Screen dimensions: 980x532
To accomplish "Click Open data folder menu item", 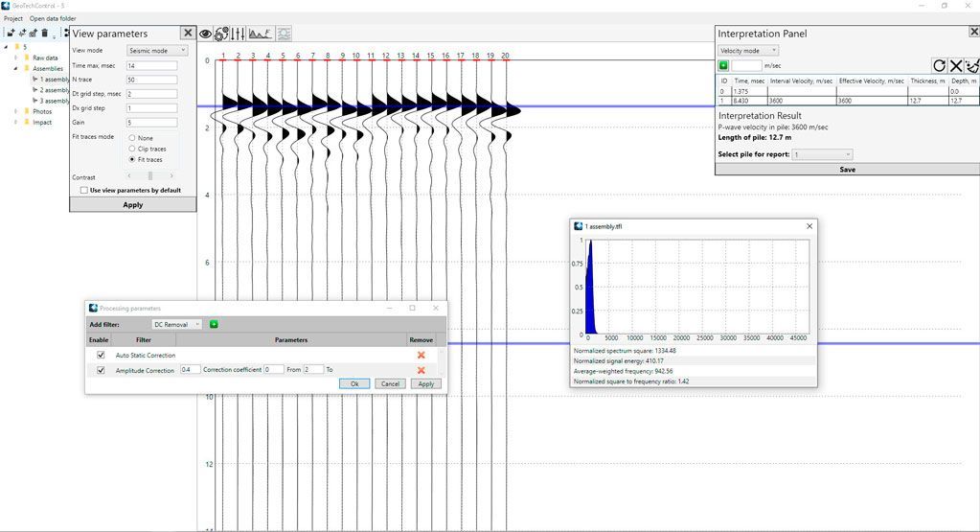I will pyautogui.click(x=53, y=18).
